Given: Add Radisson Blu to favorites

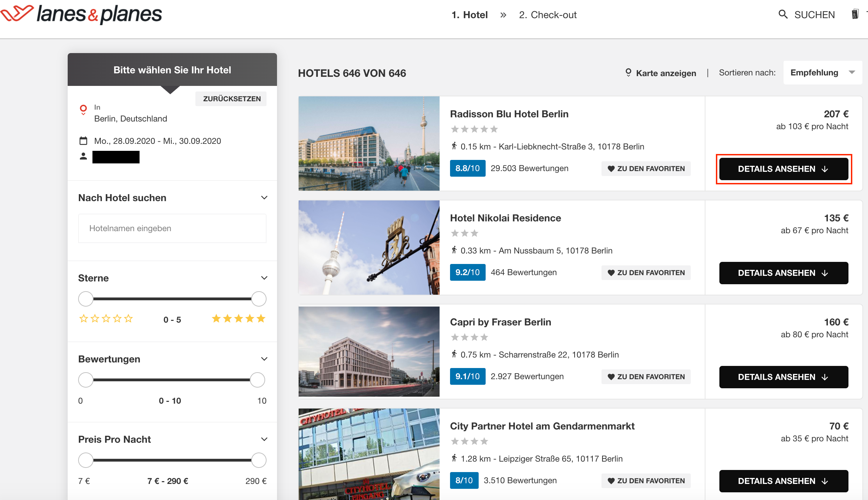Looking at the screenshot, I should pos(646,169).
